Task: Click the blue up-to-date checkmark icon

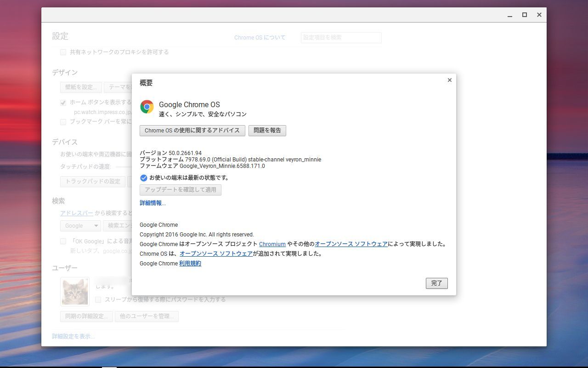Action: (x=143, y=178)
